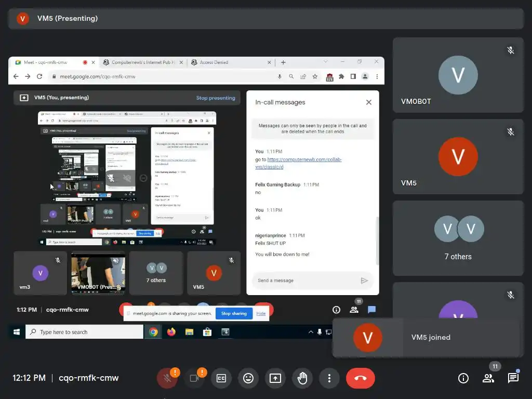Click the send message arrow icon
Image resolution: width=532 pixels, height=399 pixels.
tap(364, 281)
